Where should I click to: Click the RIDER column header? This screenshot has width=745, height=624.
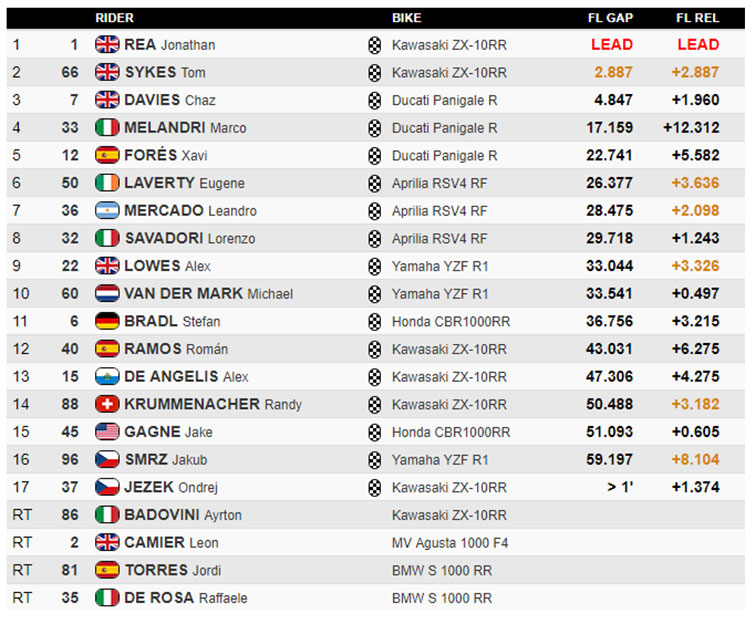[115, 18]
